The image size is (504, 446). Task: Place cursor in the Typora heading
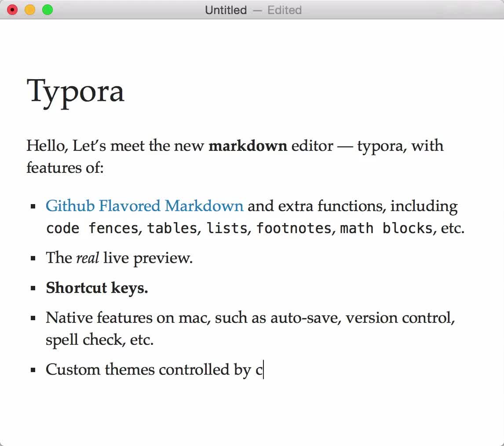coord(76,91)
